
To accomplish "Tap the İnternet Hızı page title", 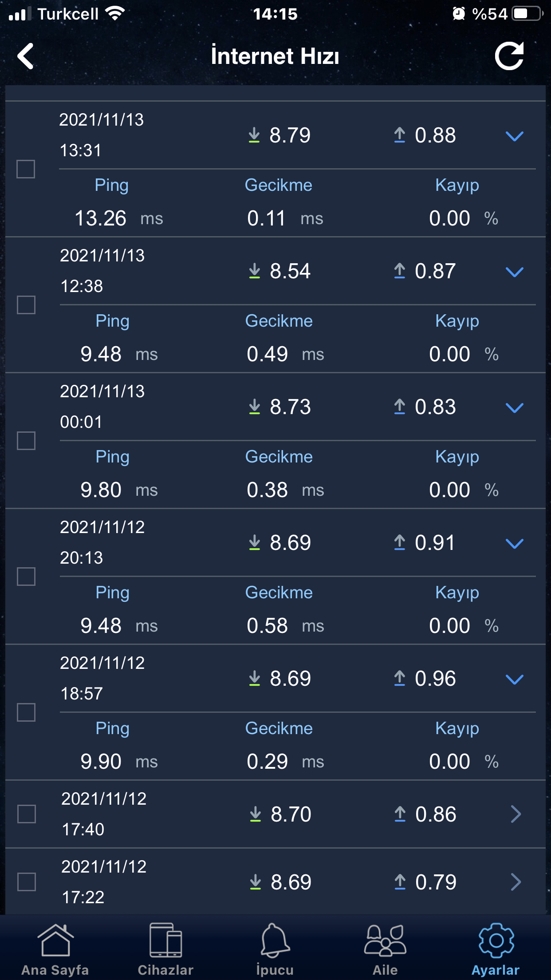I will point(275,56).
